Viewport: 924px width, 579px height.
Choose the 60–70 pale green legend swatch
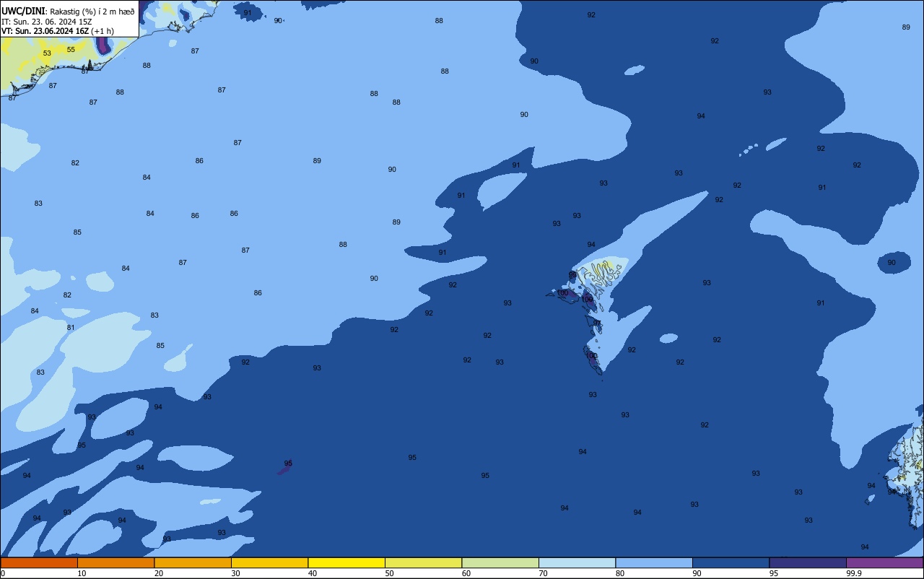[500, 562]
